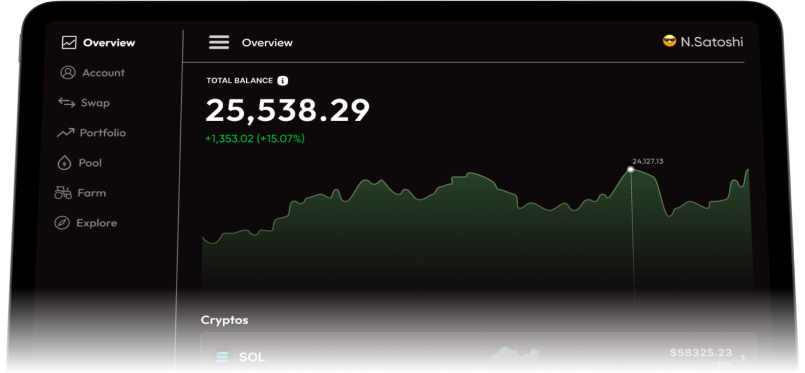The image size is (805, 373).
Task: Select the Pool menu label
Action: click(x=90, y=163)
